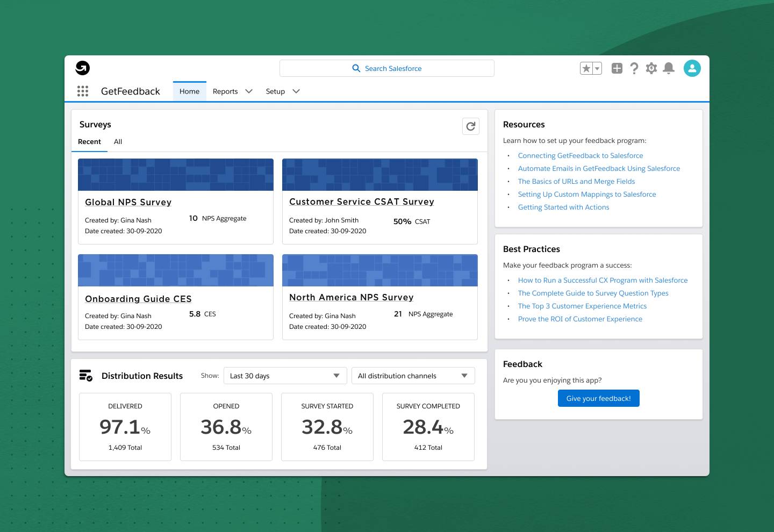Go to the Home tab

[190, 91]
